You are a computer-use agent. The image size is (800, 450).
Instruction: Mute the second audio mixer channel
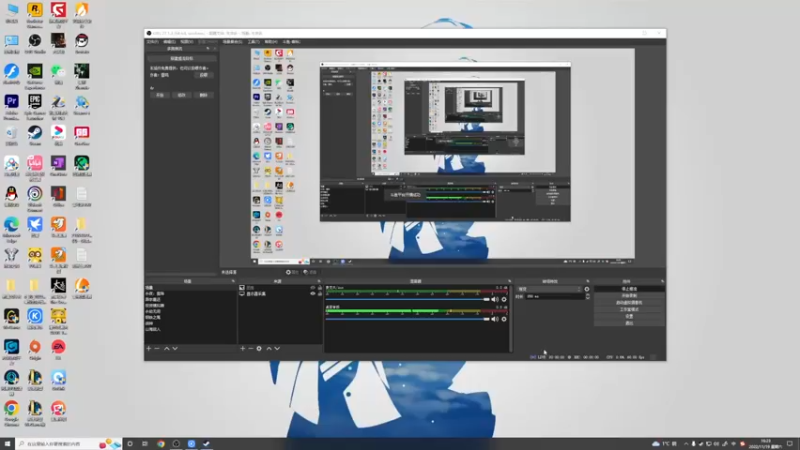point(494,319)
